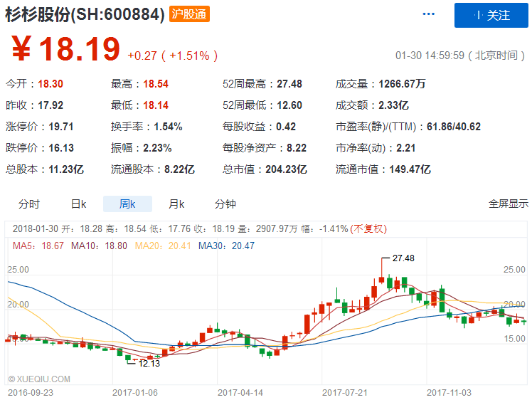Click the blue 关注 follow button
Viewport: 532px width, 400px height.
point(491,15)
